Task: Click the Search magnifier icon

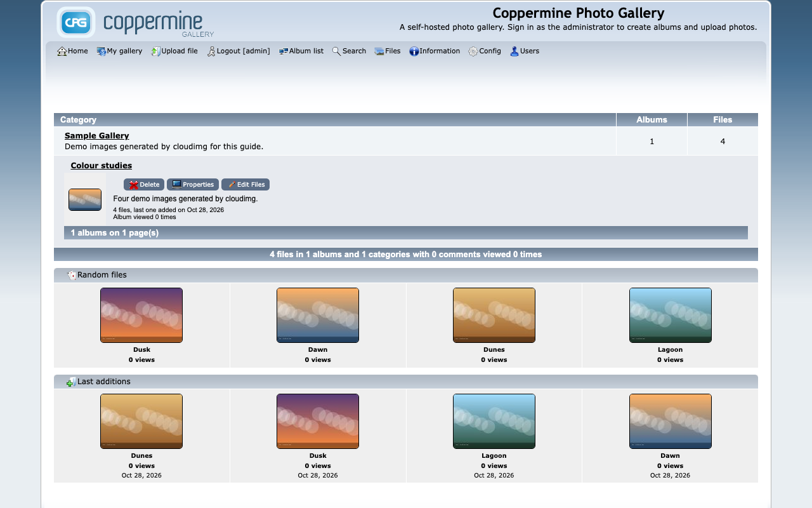Action: [x=337, y=51]
